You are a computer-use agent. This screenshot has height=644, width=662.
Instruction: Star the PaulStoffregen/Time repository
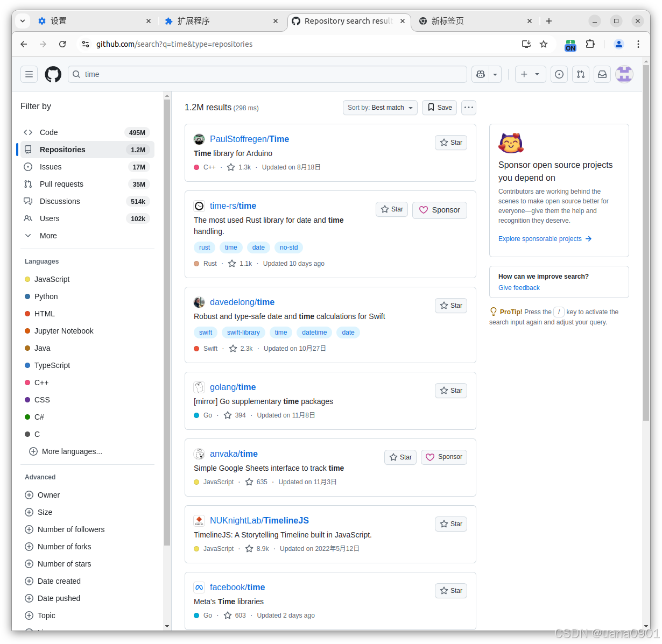451,143
